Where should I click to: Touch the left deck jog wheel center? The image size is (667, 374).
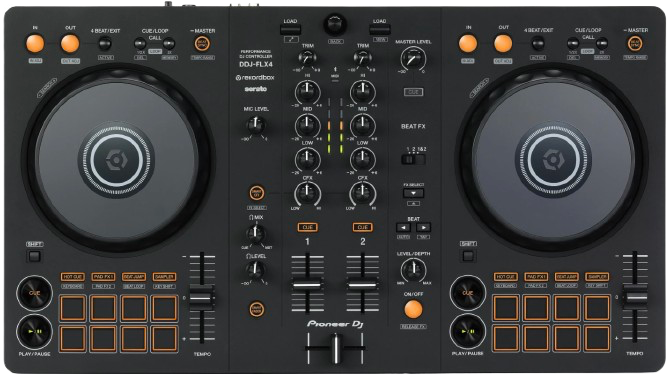[116, 161]
